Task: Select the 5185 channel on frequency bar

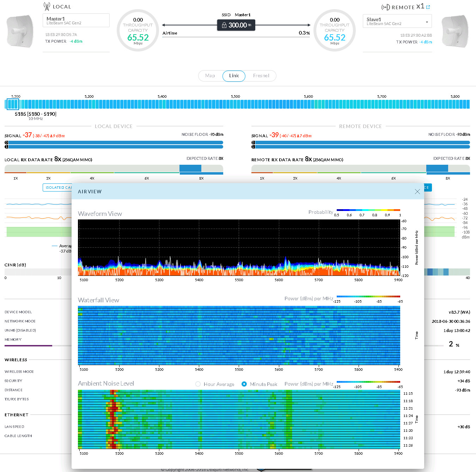Action: (x=13, y=104)
